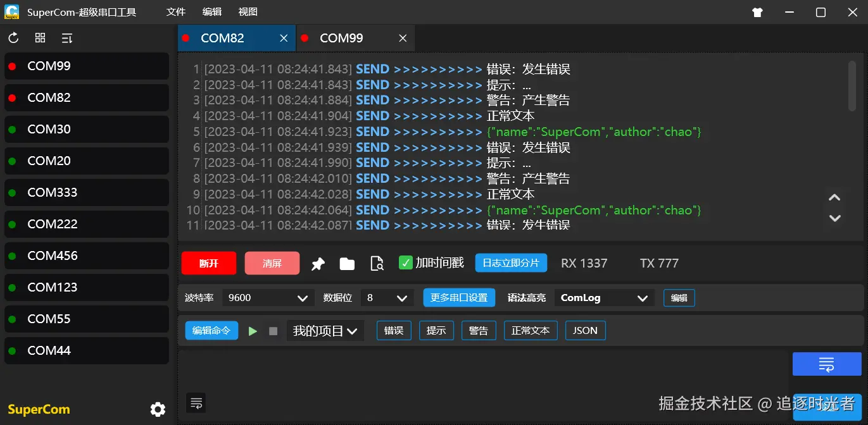
Task: Jump to log bottom with down chevron
Action: [834, 218]
